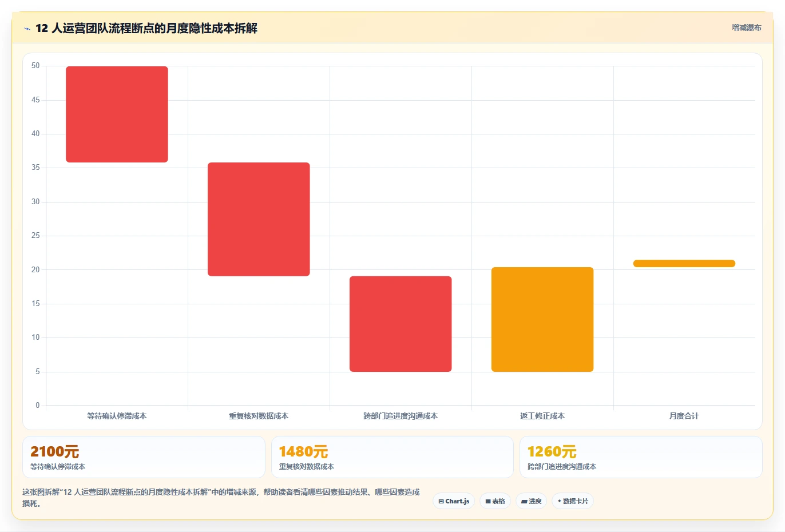Click the 增减瀑布 badge in the header
The height and width of the screenshot is (532, 785).
click(747, 27)
